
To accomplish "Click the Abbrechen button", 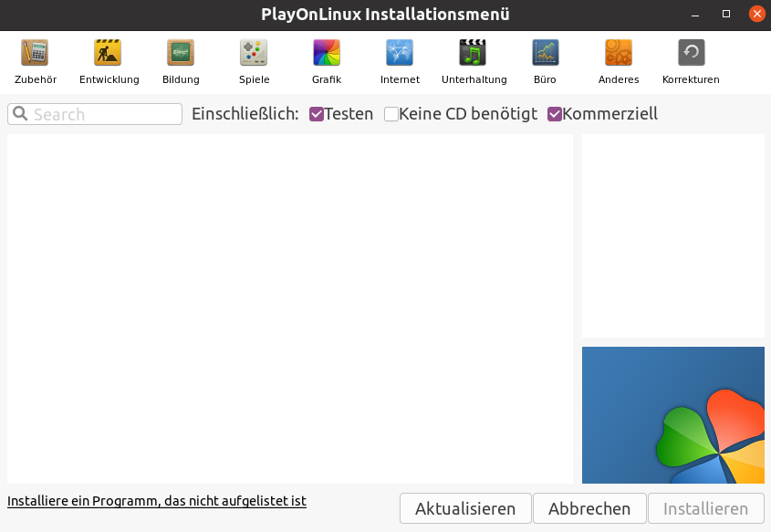I will [589, 508].
